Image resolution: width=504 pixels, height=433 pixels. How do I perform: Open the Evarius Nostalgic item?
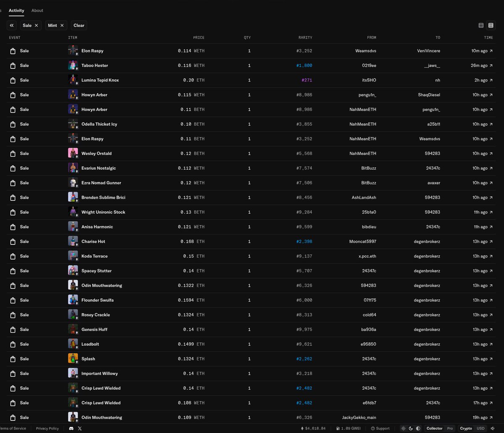point(99,168)
